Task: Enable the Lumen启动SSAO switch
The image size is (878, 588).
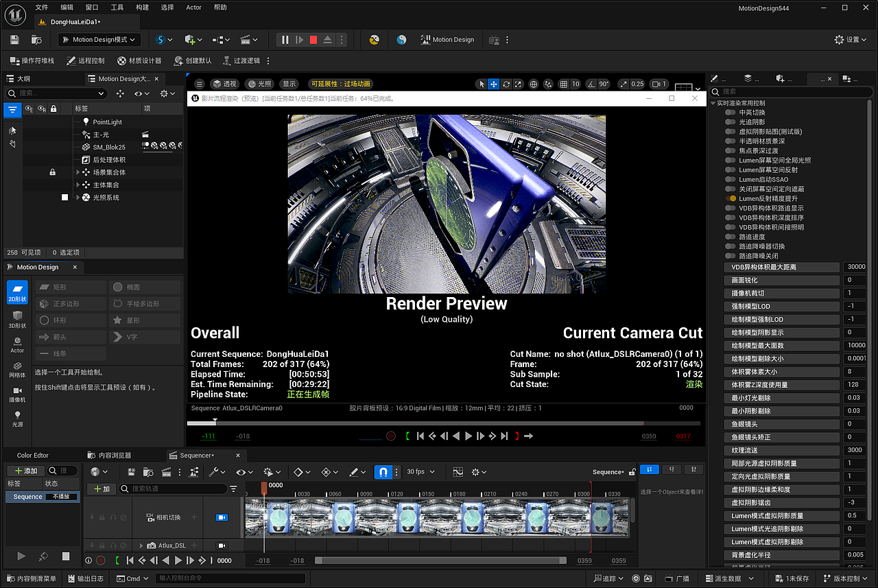Action: point(731,180)
